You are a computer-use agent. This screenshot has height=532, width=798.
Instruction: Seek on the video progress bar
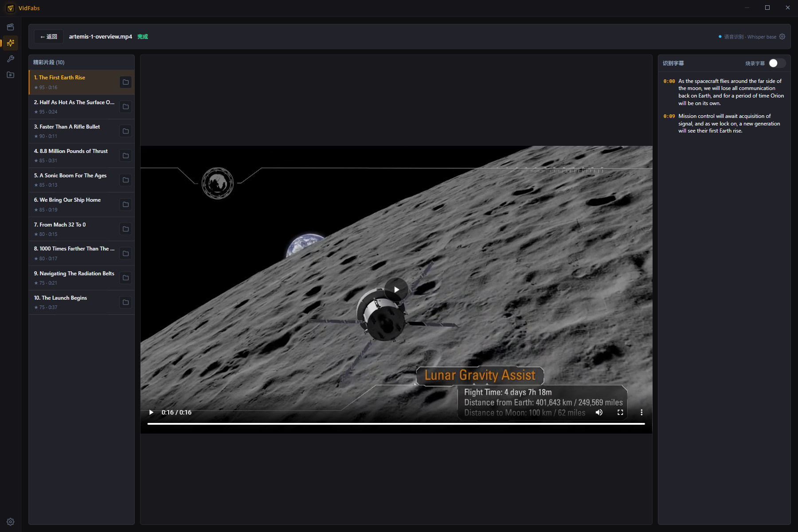[x=396, y=424]
